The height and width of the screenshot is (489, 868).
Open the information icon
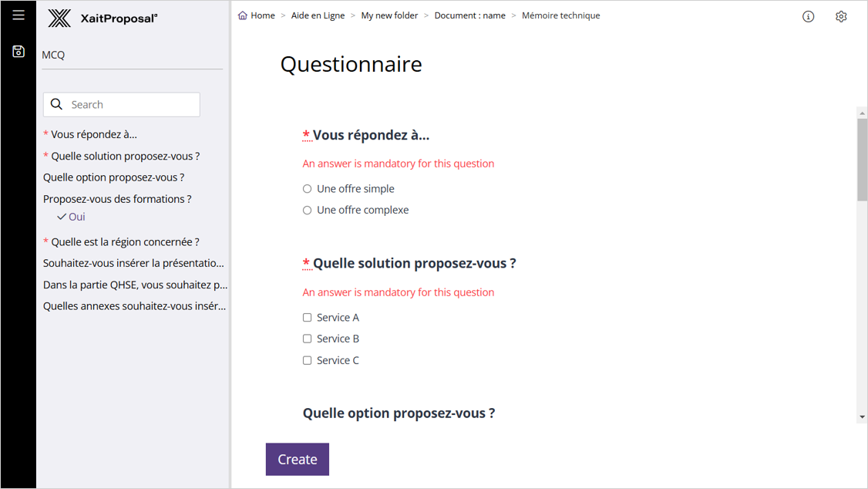coord(808,16)
